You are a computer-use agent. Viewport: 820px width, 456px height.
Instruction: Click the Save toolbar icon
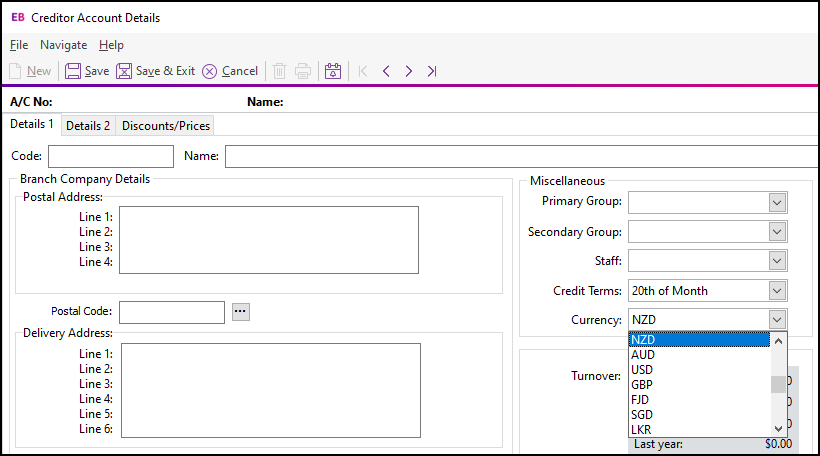74,71
